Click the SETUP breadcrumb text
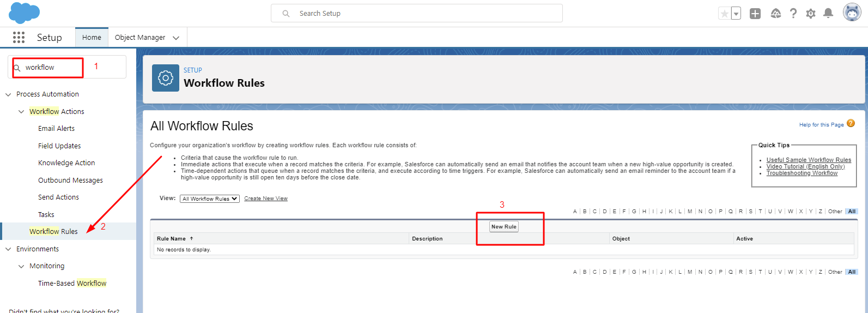This screenshot has height=313, width=868. (193, 70)
